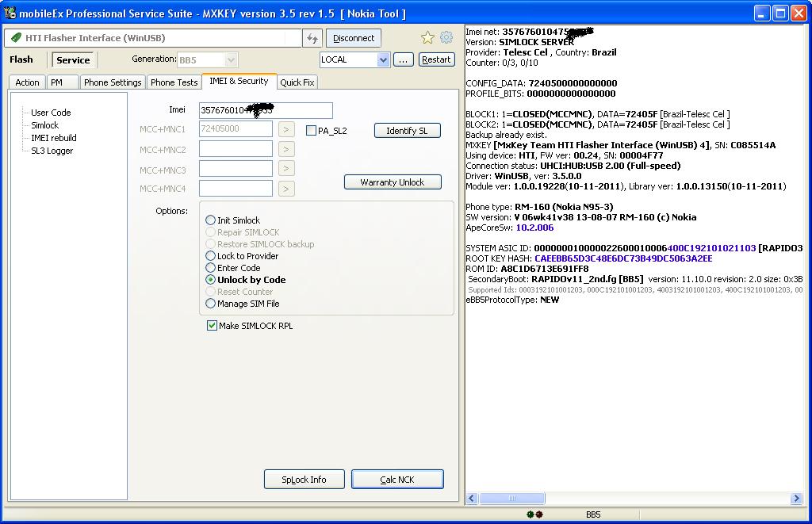
Task: Close the mobileEx window
Action: [799, 13]
